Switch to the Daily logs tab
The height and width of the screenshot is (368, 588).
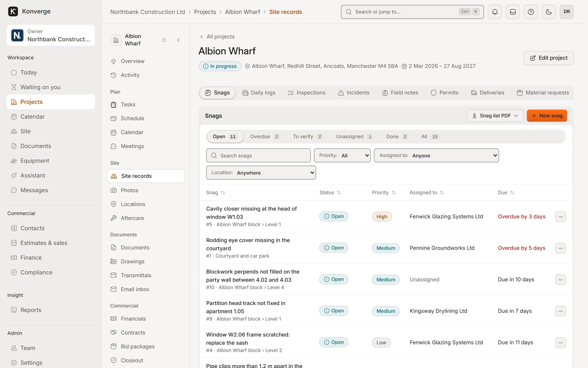pyautogui.click(x=259, y=93)
